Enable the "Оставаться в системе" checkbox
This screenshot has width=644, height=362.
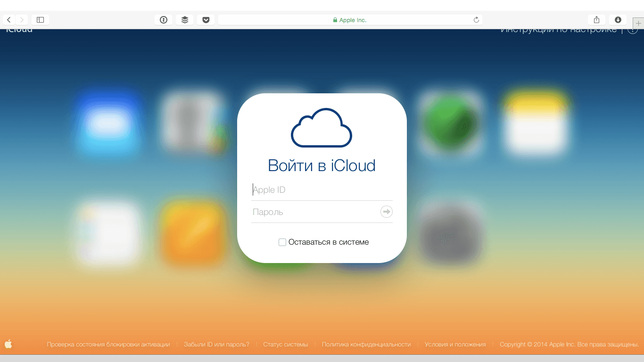coord(282,242)
